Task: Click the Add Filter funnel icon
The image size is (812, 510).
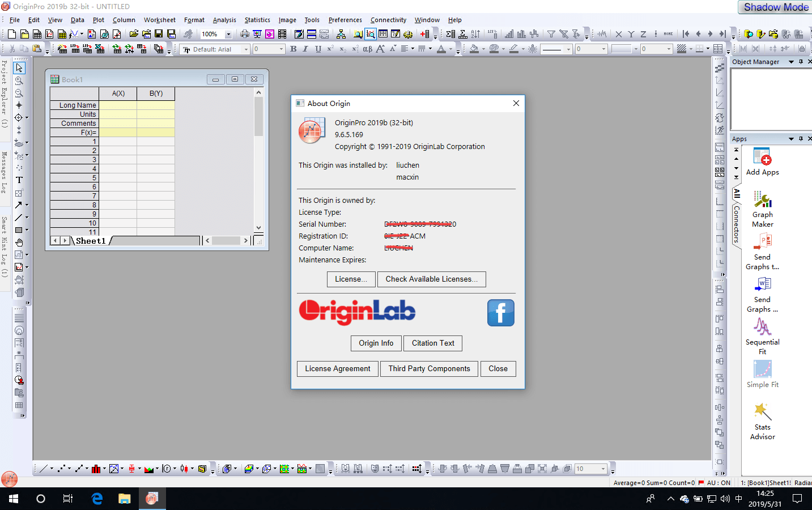Action: (551, 34)
